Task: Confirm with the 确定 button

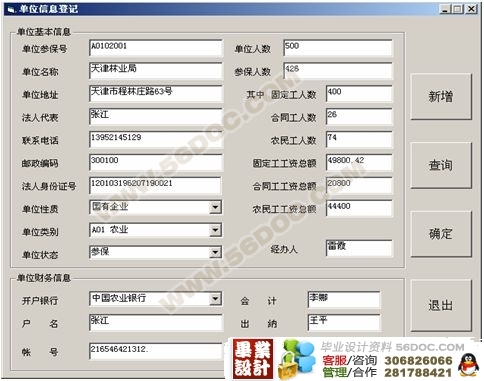Action: pos(441,234)
